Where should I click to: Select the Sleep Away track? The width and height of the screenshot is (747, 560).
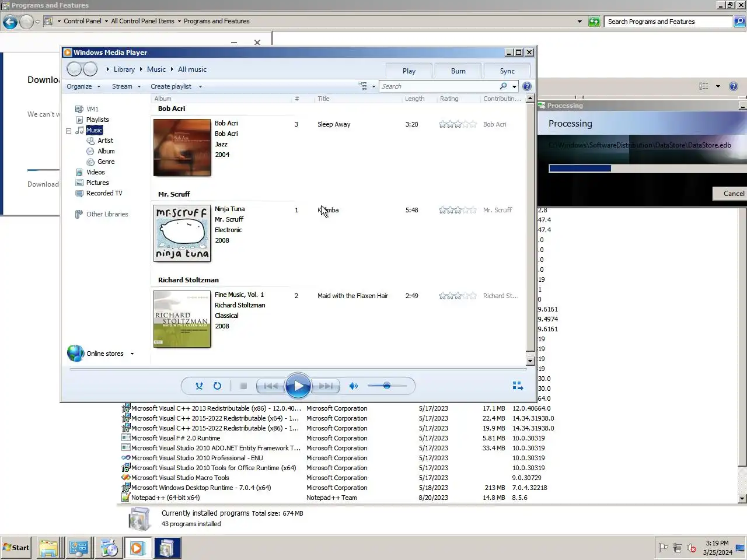pos(334,124)
